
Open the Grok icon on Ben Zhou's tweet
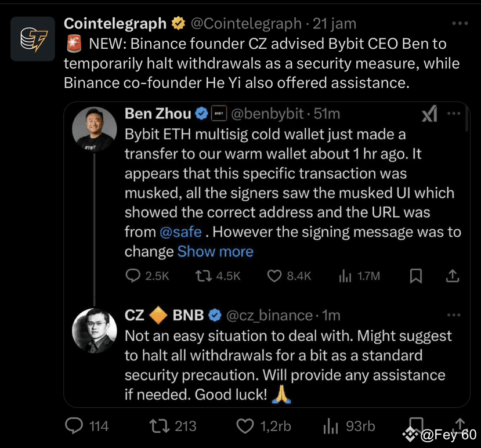(429, 115)
